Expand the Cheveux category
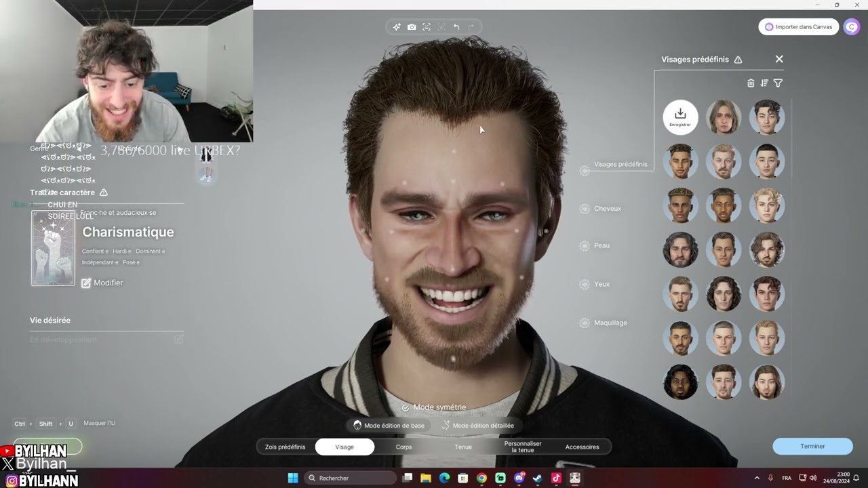 [607, 209]
